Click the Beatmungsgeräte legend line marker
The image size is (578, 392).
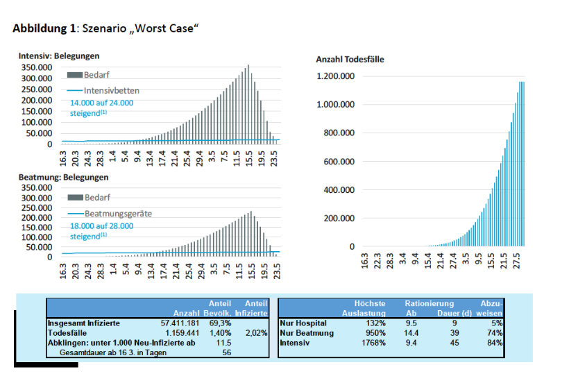point(74,214)
